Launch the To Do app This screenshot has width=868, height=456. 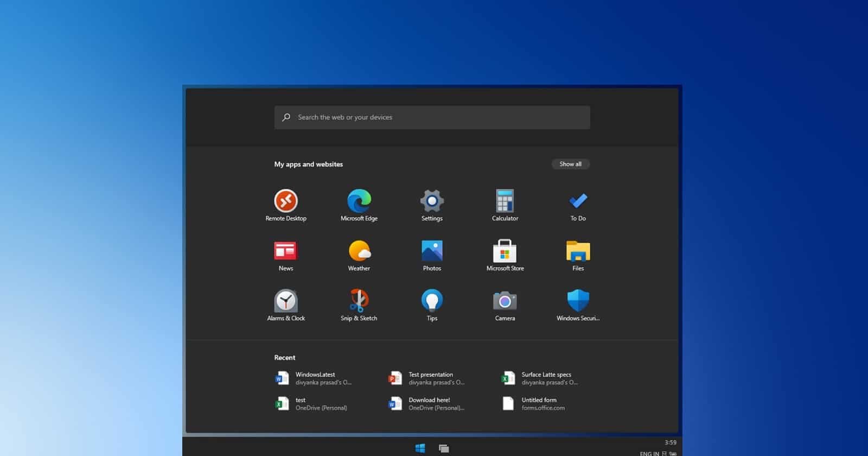click(x=578, y=205)
